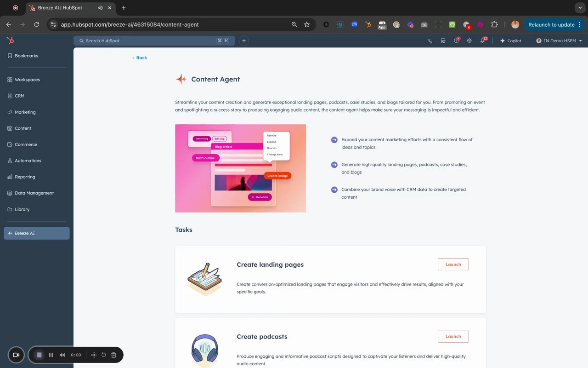Click the zoom magnifier in address bar
The width and height of the screenshot is (588, 368).
pos(294,24)
